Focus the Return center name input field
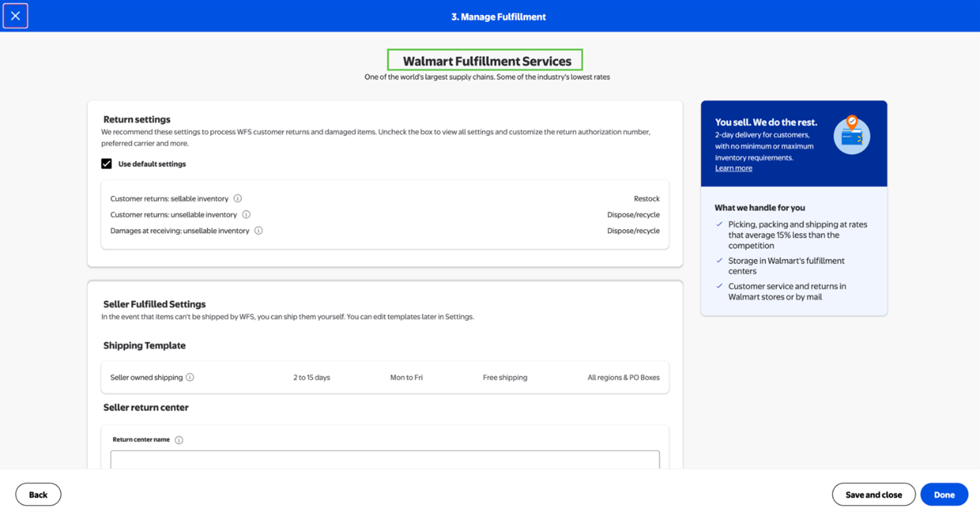The width and height of the screenshot is (980, 512). pos(385,460)
